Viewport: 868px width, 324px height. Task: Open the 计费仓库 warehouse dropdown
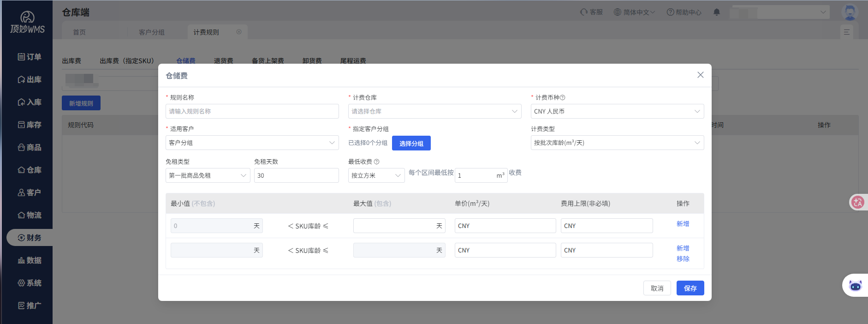point(435,111)
